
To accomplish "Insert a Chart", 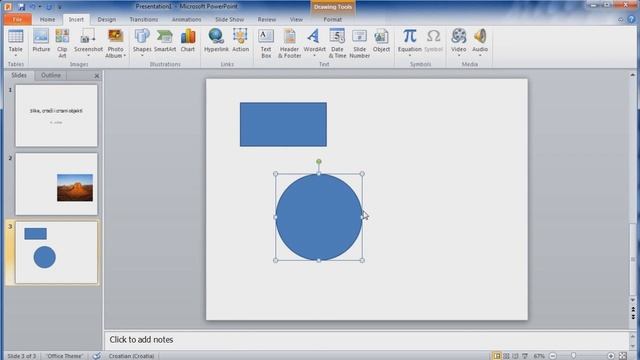I will tap(188, 41).
